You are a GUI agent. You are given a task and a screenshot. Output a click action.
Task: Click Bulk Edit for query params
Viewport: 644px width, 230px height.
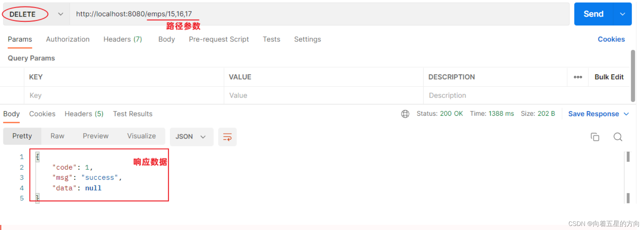coord(609,77)
